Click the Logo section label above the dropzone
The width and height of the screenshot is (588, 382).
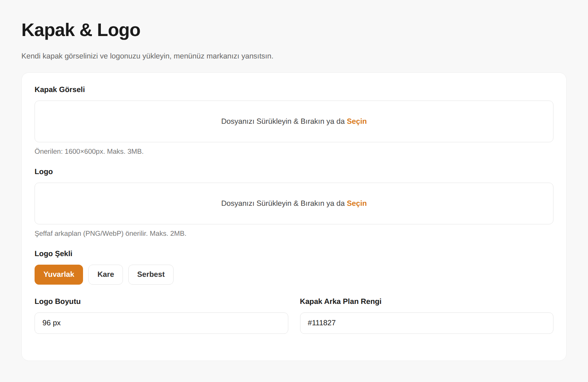[44, 172]
